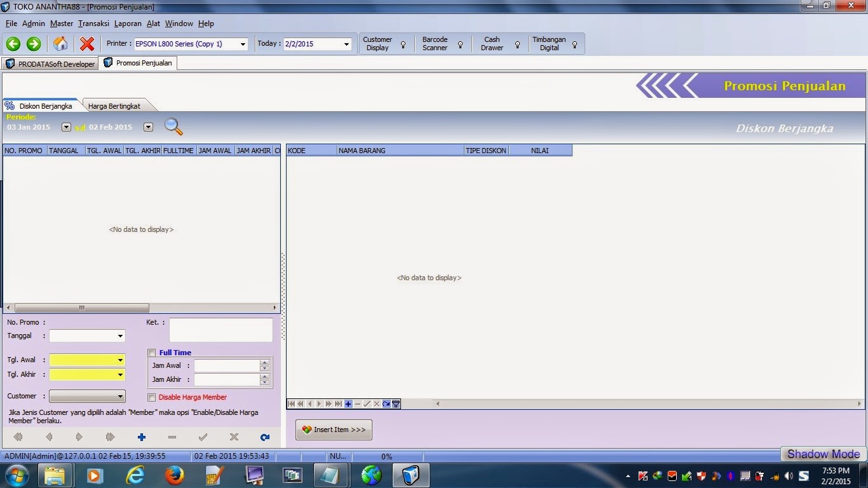Open the Today date dropdown
The height and width of the screenshot is (488, 868).
pyautogui.click(x=347, y=44)
